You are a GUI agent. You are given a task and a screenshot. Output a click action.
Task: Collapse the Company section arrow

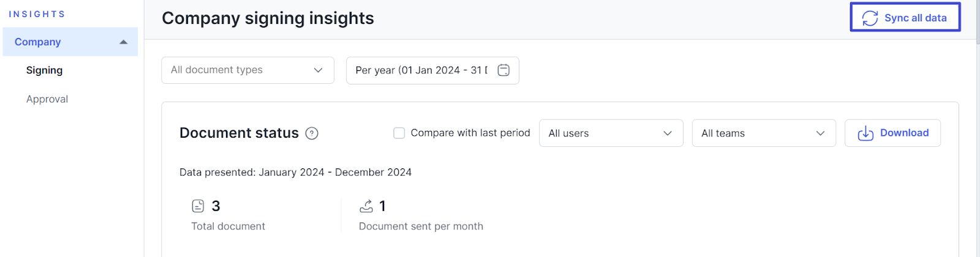(123, 42)
